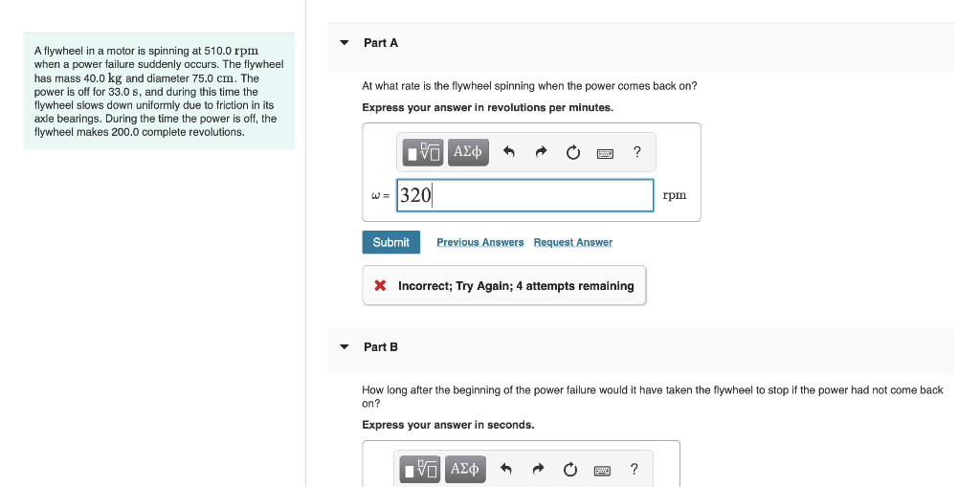Open help question mark in Part B
This screenshot has width=980, height=487.
tap(635, 469)
